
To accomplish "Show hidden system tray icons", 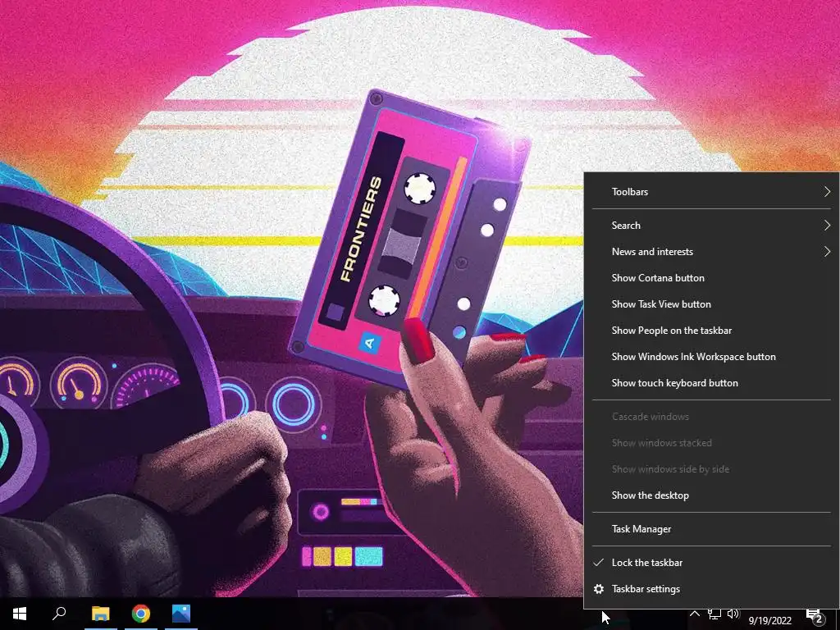I will click(x=694, y=614).
